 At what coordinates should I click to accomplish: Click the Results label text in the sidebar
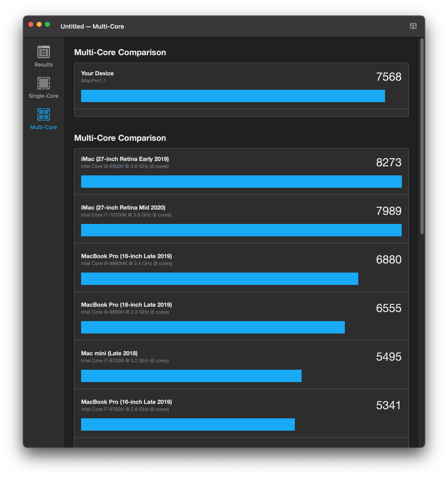(43, 65)
